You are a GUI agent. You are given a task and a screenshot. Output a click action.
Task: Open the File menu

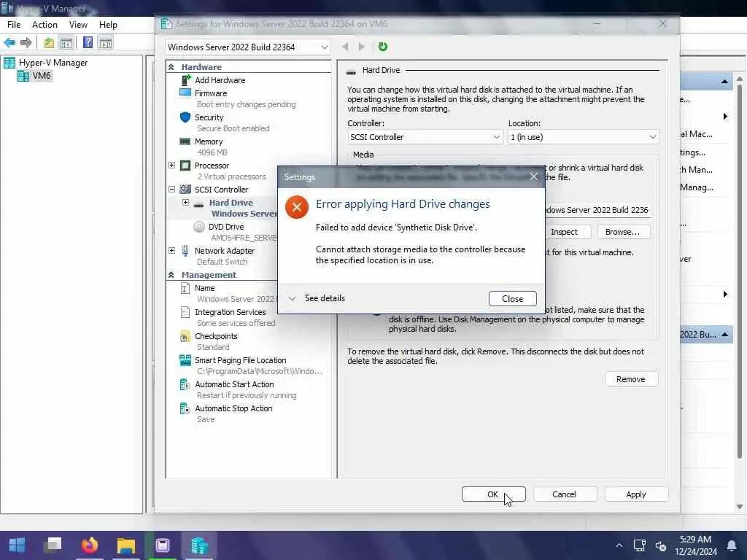coord(14,25)
